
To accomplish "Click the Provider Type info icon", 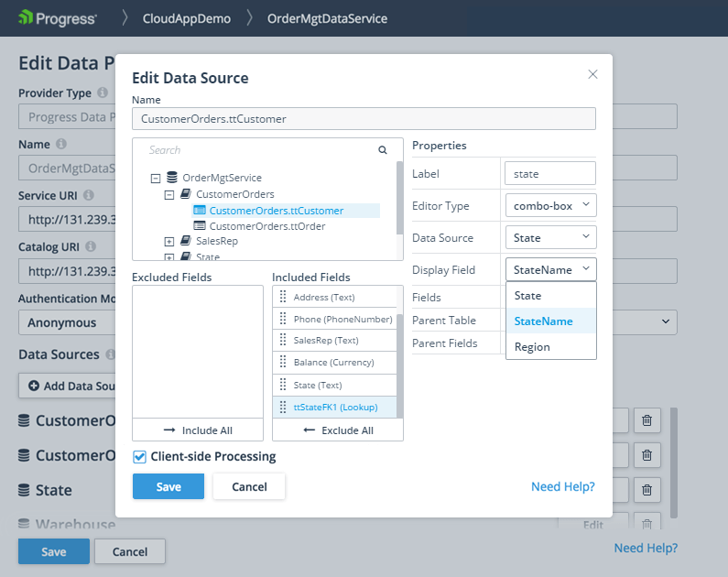I will (103, 93).
